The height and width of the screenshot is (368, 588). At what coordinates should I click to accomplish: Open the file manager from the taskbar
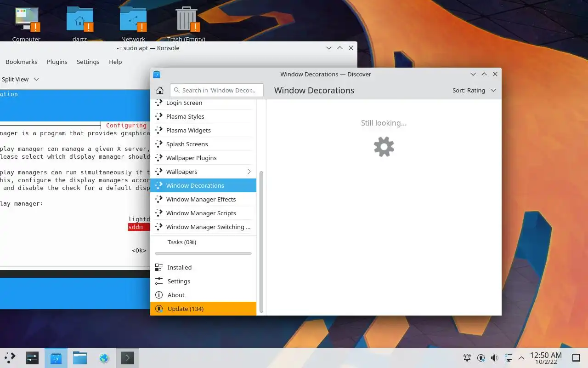80,358
